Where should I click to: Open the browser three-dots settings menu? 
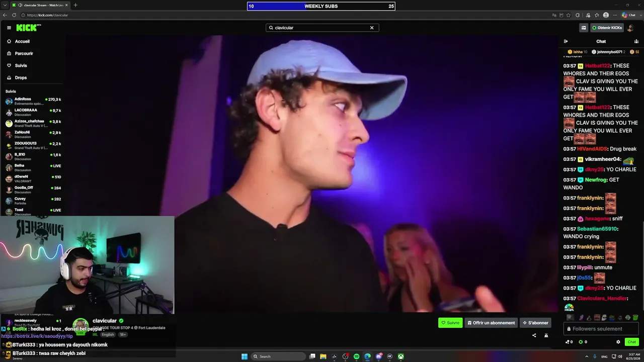615,15
